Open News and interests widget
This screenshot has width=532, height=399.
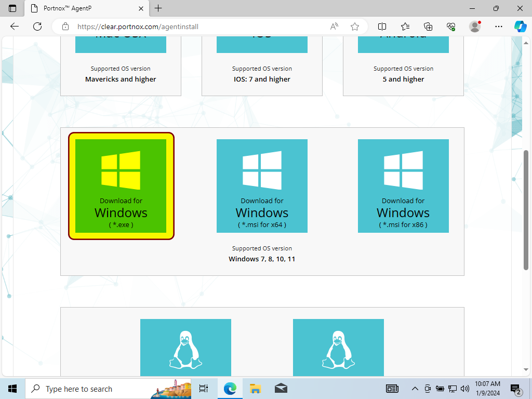point(392,389)
